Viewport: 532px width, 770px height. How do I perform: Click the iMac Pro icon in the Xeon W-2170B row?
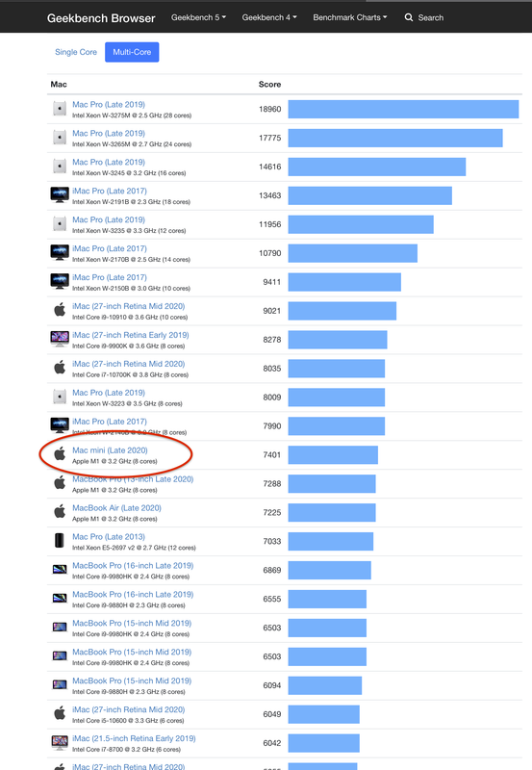click(60, 252)
